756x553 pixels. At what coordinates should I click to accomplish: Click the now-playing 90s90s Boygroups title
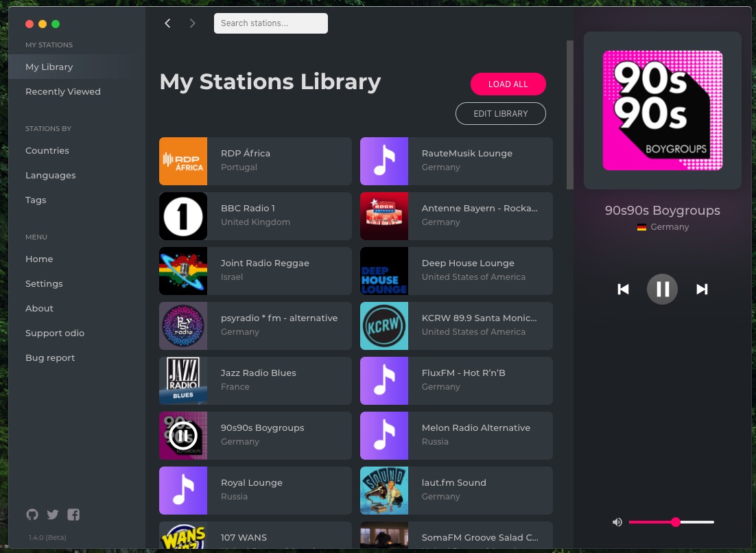pyautogui.click(x=663, y=211)
